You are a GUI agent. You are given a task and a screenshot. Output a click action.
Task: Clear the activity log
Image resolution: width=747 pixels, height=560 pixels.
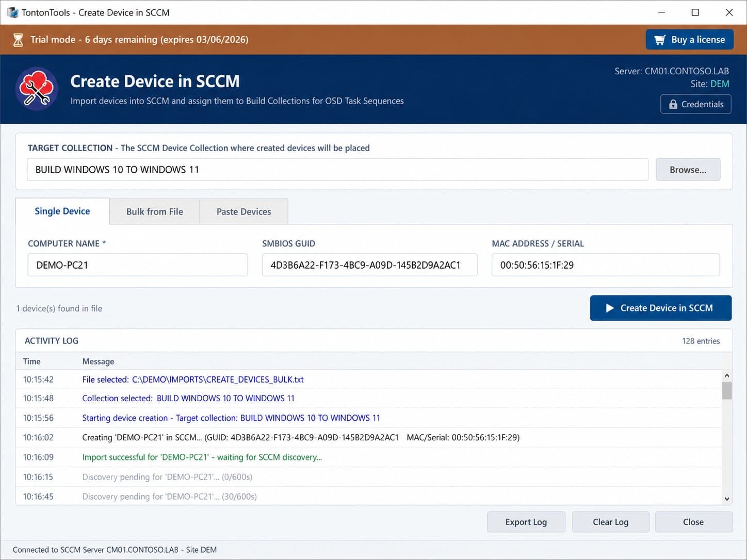point(611,522)
